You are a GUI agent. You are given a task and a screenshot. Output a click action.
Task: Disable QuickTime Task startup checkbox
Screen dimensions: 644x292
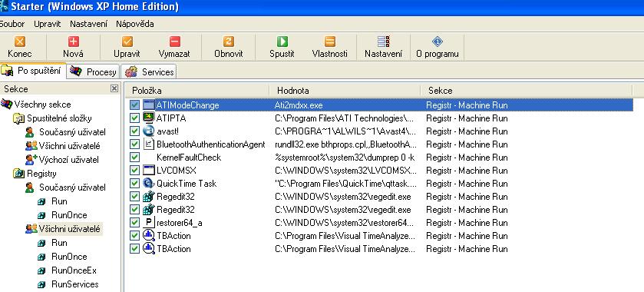[134, 184]
